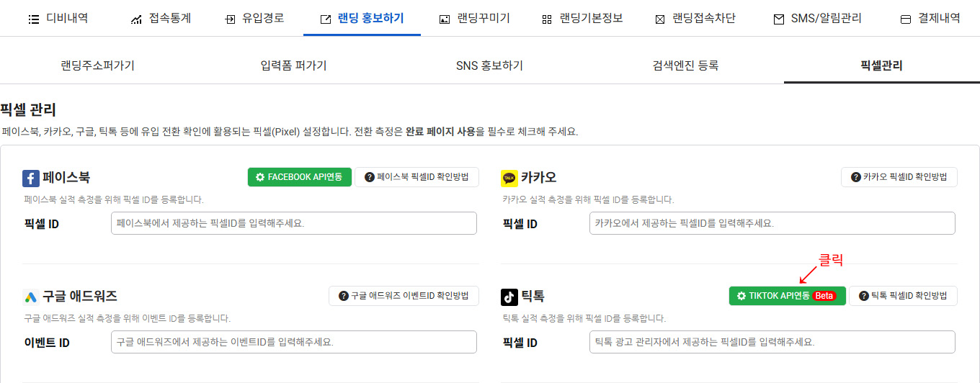
Task: Open SMS/알림관리 menu
Action: tap(817, 18)
